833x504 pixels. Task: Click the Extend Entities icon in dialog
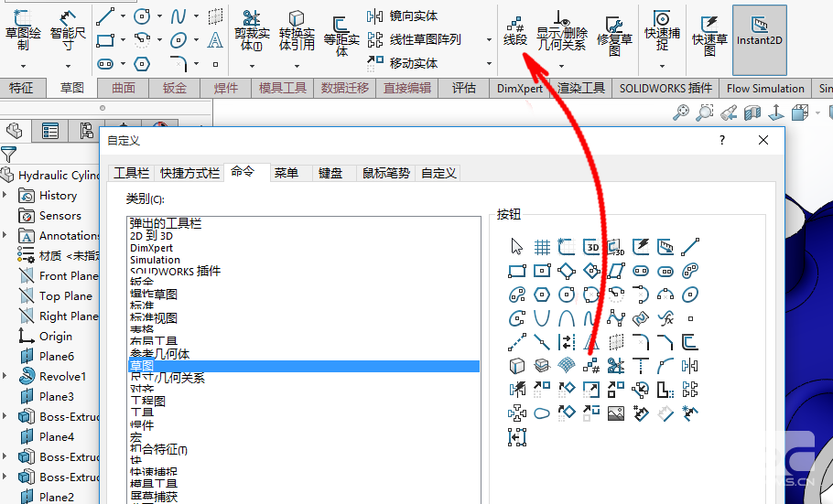pyautogui.click(x=641, y=365)
